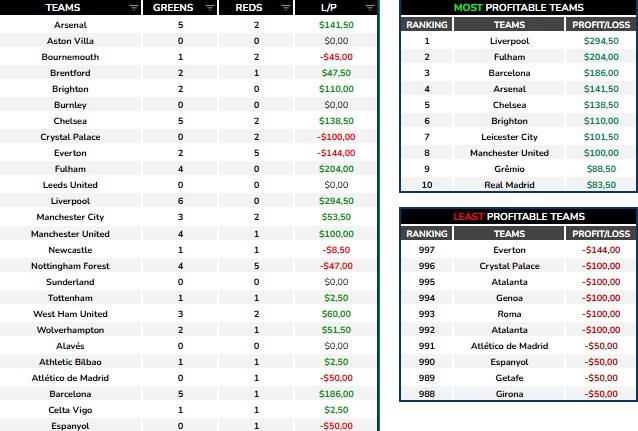Open the TEAMS column filter dropdown
Screen dimensions: 638x431
[x=134, y=7]
